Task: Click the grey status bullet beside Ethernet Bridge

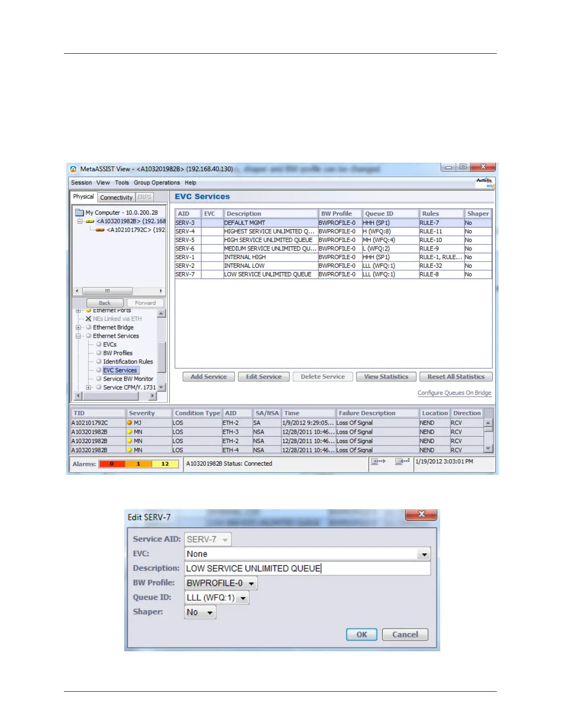Action: (x=88, y=327)
